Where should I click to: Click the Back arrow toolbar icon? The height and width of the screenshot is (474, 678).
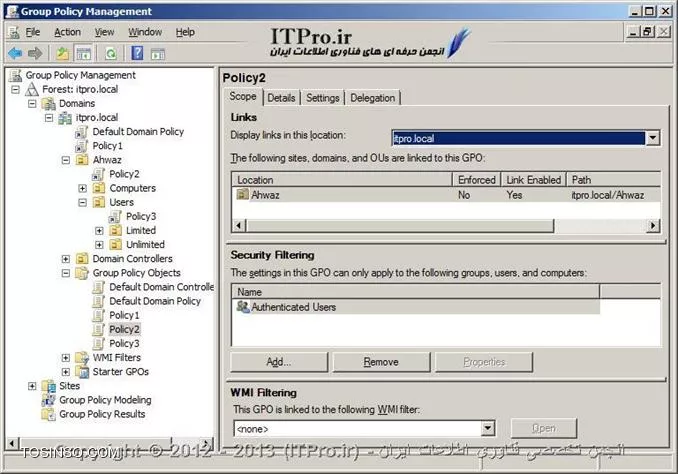(15, 54)
